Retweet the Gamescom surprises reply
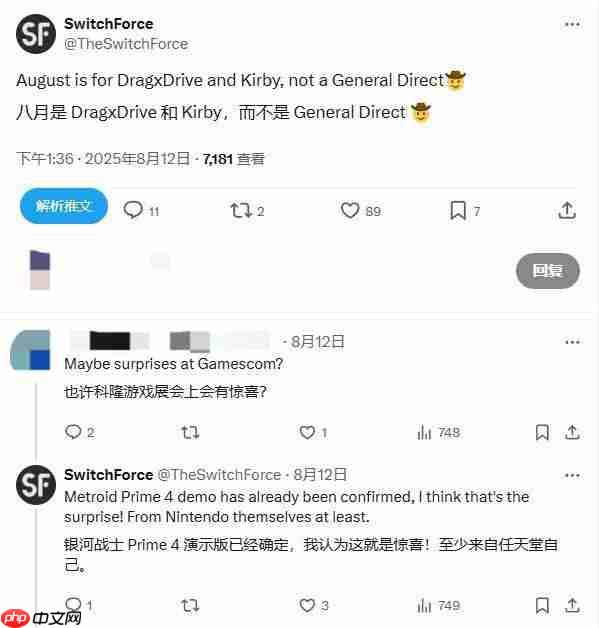The height and width of the screenshot is (628, 599). click(x=190, y=432)
